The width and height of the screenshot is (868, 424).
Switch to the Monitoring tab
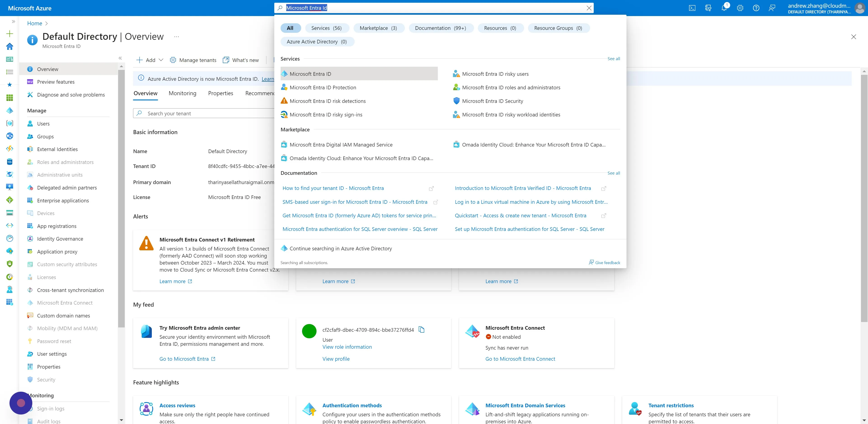182,93
